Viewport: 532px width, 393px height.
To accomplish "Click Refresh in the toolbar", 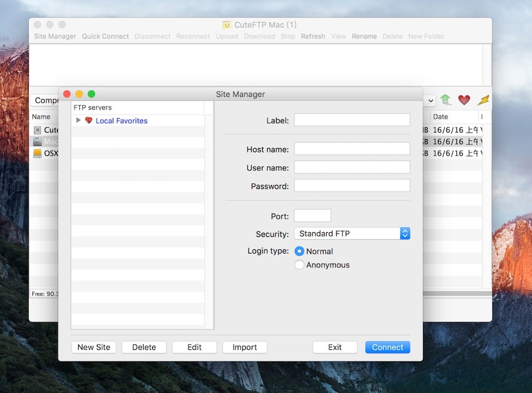I will pos(313,37).
